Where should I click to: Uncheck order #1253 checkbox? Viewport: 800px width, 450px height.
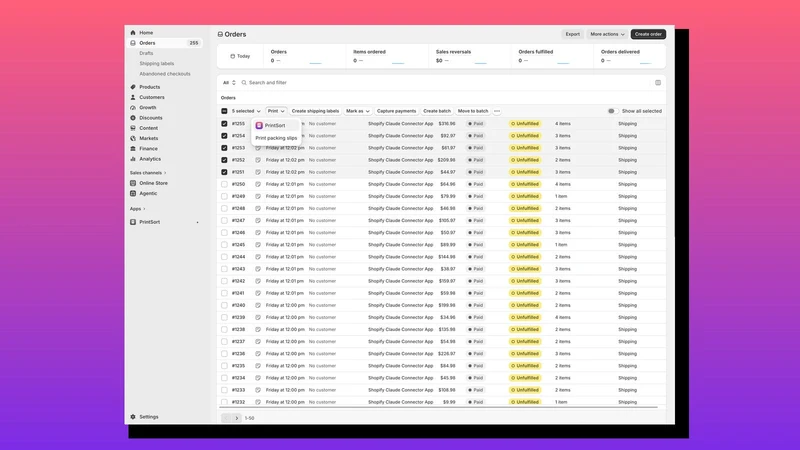click(x=224, y=148)
